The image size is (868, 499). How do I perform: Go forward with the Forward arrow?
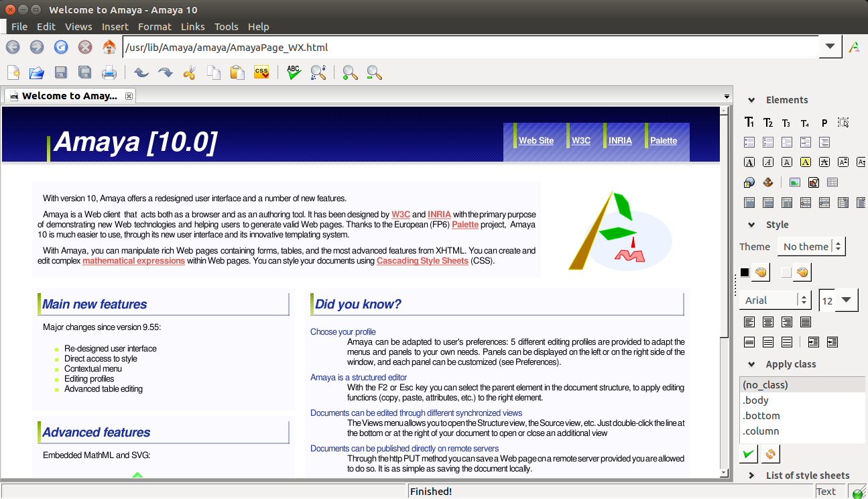[37, 47]
